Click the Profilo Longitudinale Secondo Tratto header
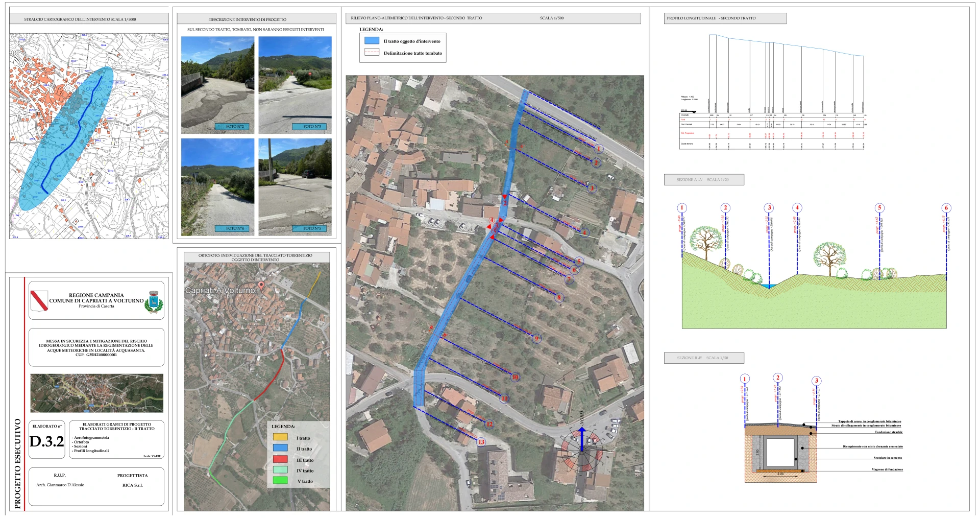 tap(725, 18)
